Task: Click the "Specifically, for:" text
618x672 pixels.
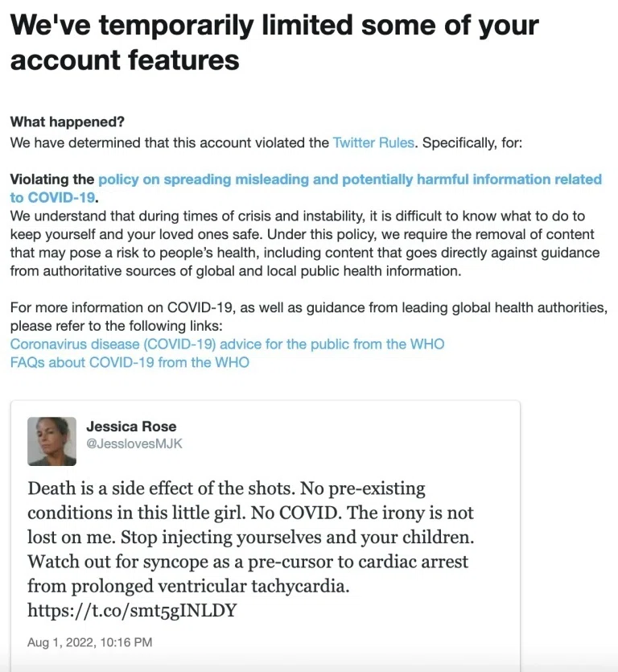Action: (472, 142)
